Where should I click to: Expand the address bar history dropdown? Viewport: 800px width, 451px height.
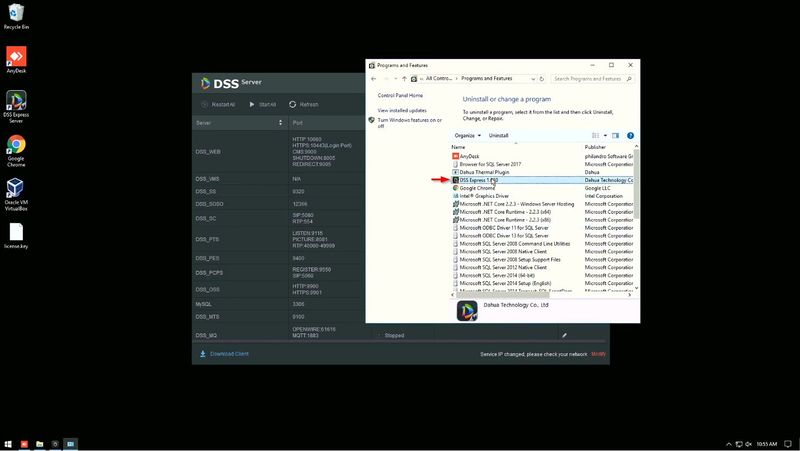[x=533, y=79]
